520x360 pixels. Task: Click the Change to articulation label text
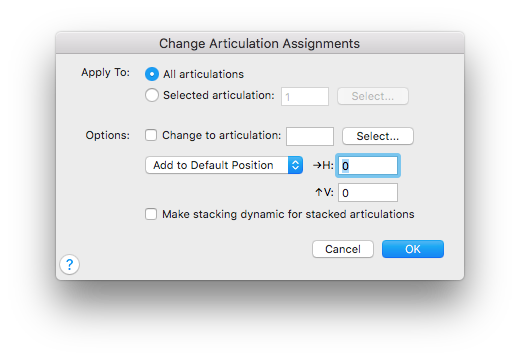222,135
